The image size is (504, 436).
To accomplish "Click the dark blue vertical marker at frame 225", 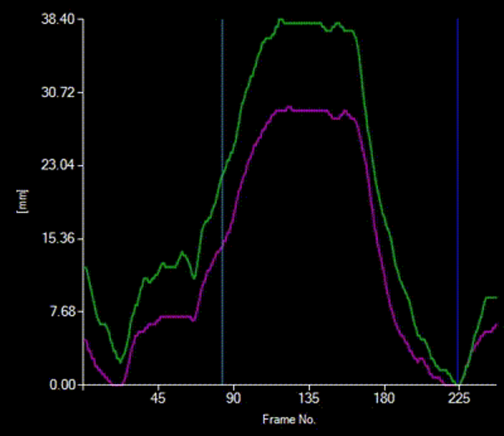I will click(x=458, y=202).
